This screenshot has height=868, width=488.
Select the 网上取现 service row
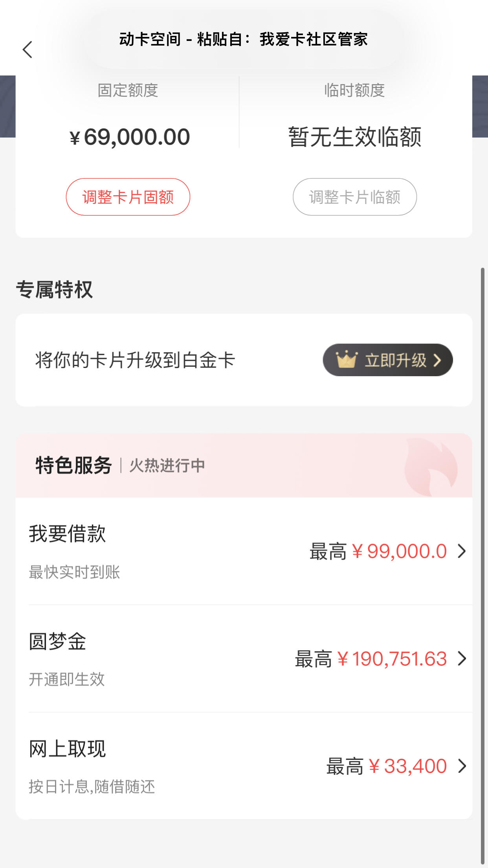point(244,766)
